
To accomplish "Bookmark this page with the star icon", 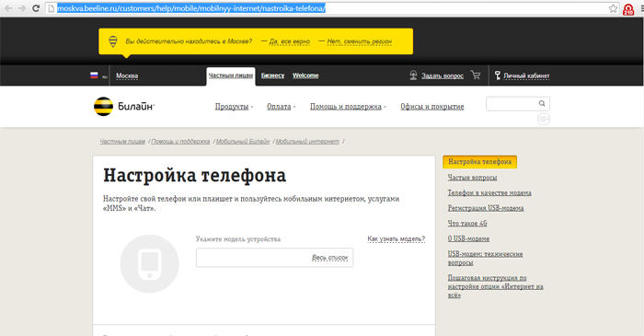I will pyautogui.click(x=613, y=8).
